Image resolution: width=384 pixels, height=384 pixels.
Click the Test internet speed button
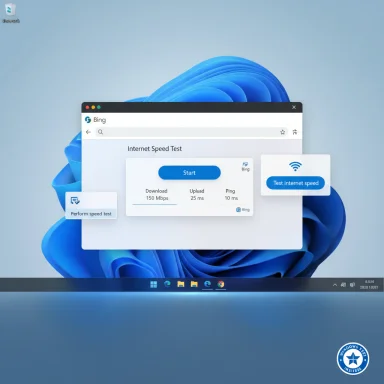coord(295,183)
